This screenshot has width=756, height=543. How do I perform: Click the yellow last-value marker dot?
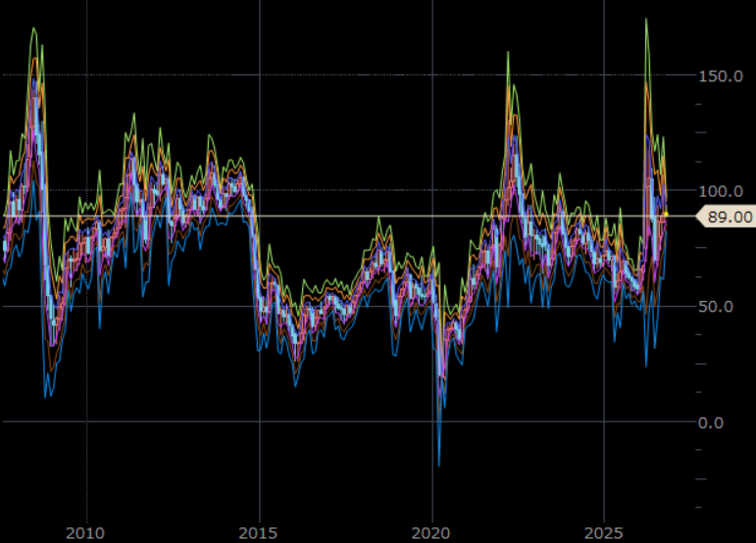(667, 214)
